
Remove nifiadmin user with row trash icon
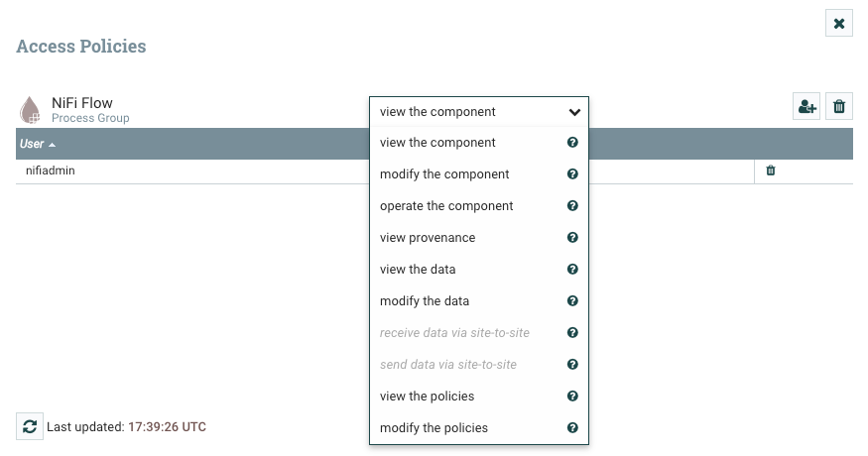pos(771,171)
